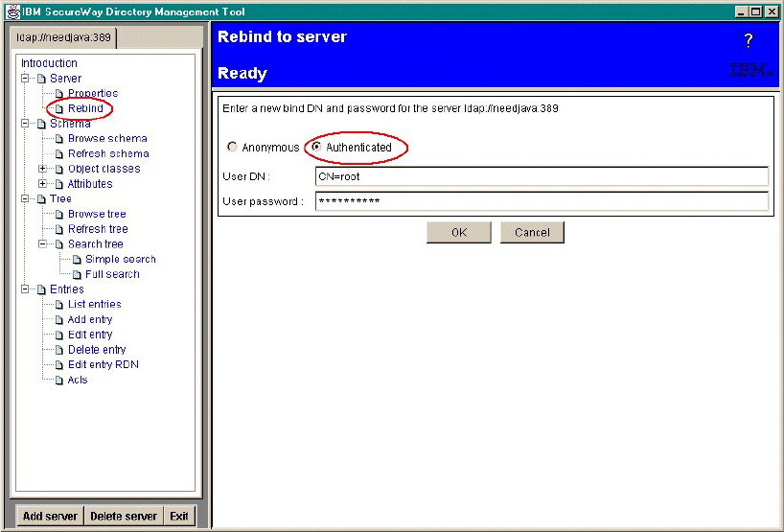Click the page icon next to Acls

[59, 381]
